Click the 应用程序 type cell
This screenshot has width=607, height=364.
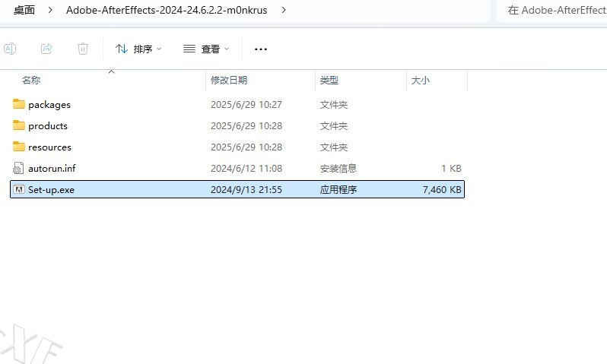click(x=338, y=189)
